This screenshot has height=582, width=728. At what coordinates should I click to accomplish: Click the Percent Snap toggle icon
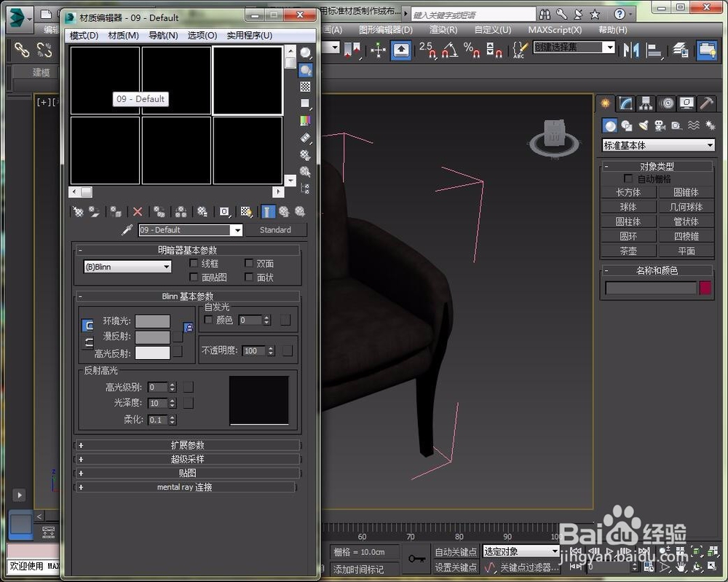coord(472,50)
